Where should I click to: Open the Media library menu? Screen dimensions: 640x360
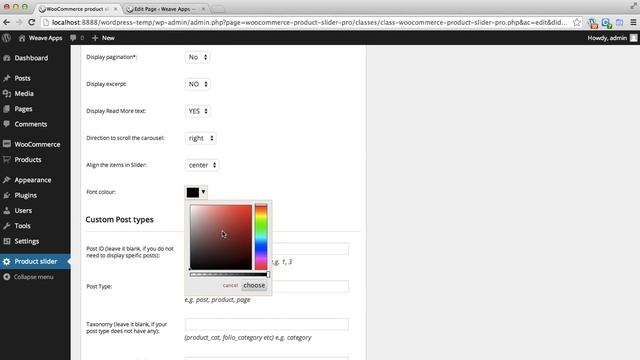click(x=24, y=93)
